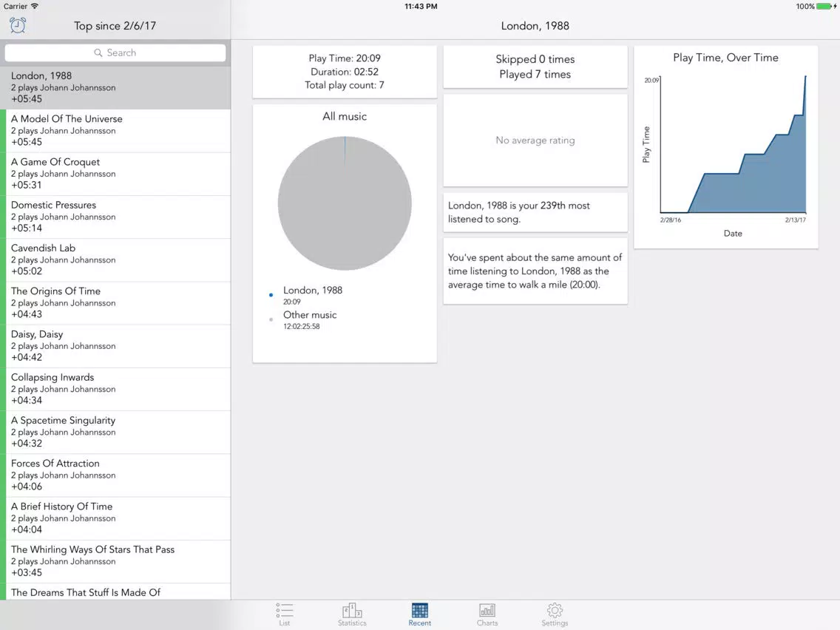Tap the alarm clock icon

[x=18, y=25]
